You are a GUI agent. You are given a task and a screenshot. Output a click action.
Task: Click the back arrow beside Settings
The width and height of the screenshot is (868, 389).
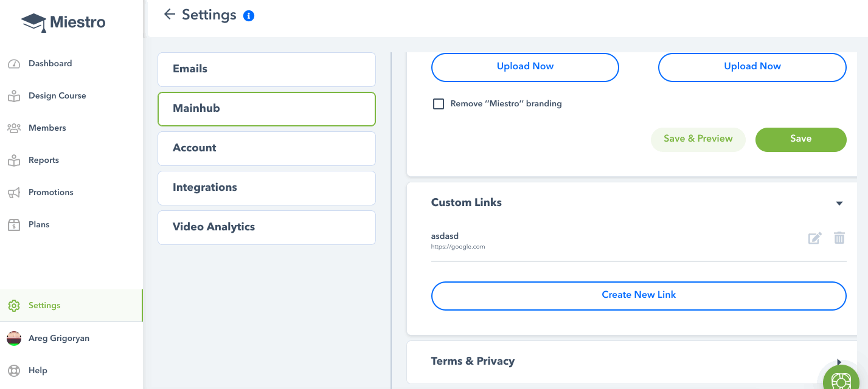tap(170, 15)
